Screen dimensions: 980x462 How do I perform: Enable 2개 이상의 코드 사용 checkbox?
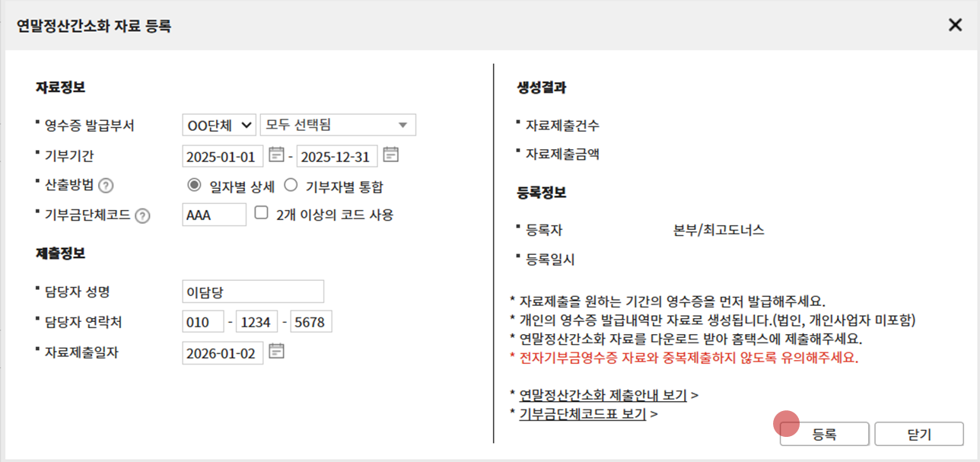click(x=262, y=214)
